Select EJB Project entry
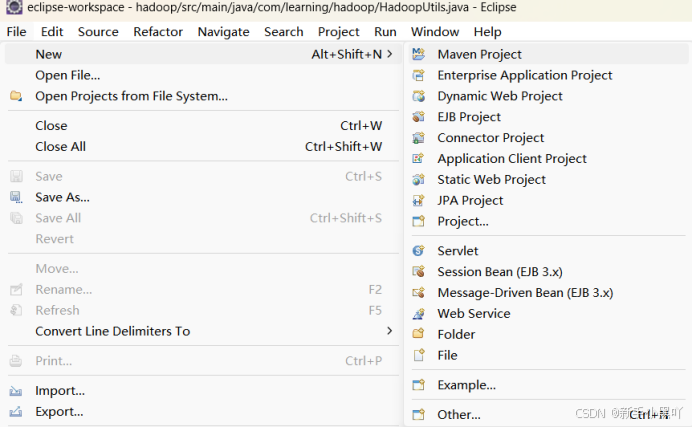This screenshot has height=427, width=692. click(548, 116)
